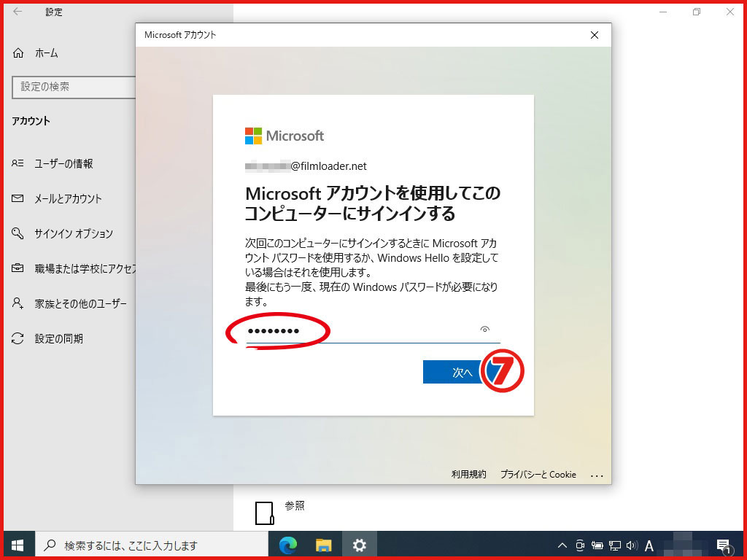
Task: Select 家族とその他のユーザー in sidebar
Action: pos(80,303)
